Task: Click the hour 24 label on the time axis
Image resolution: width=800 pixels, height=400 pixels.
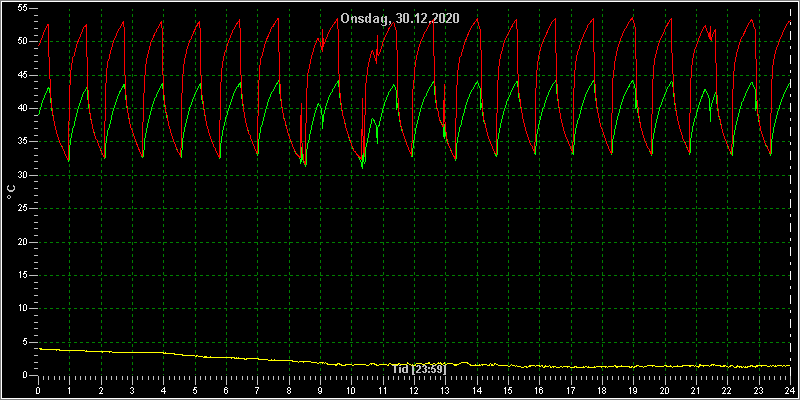Action: (x=790, y=391)
